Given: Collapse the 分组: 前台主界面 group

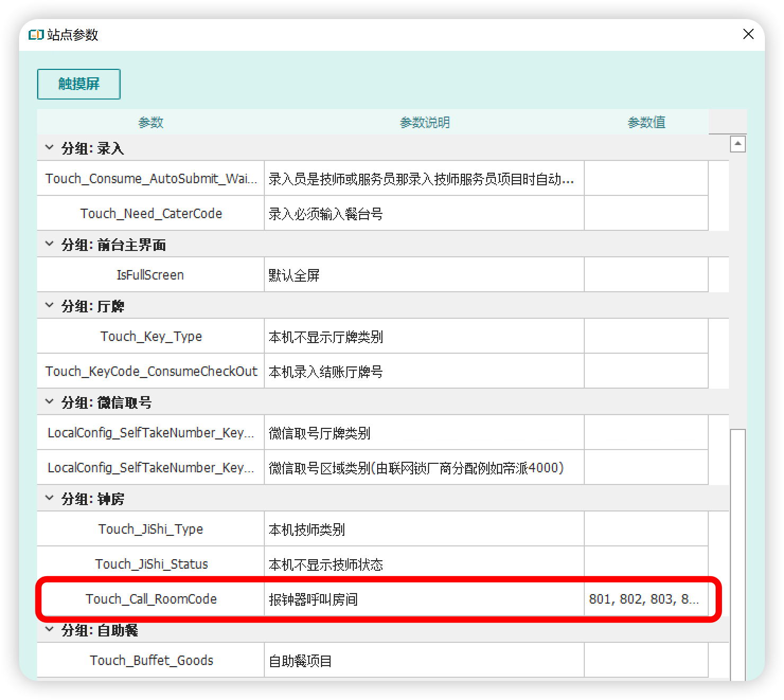Looking at the screenshot, I should click(x=49, y=244).
